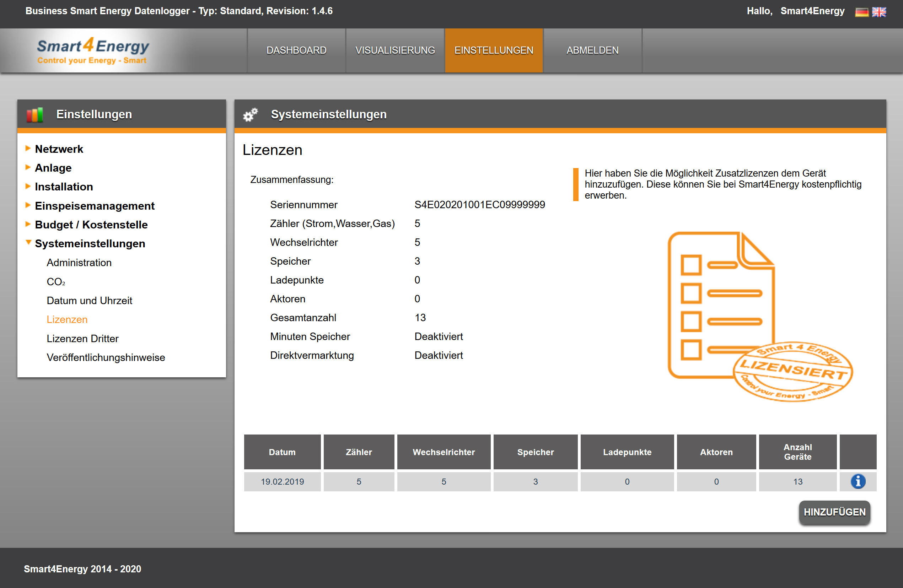903x588 pixels.
Task: Open the Dashboard tab
Action: click(296, 50)
